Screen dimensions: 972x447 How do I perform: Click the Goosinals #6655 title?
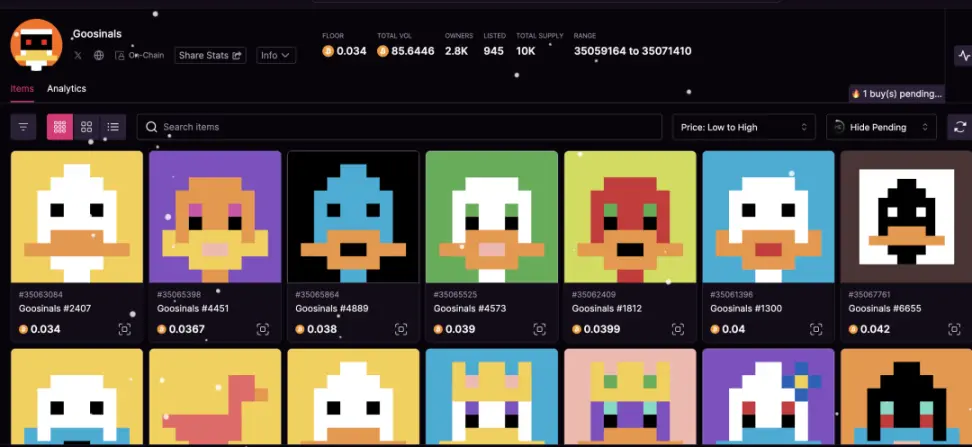click(885, 309)
